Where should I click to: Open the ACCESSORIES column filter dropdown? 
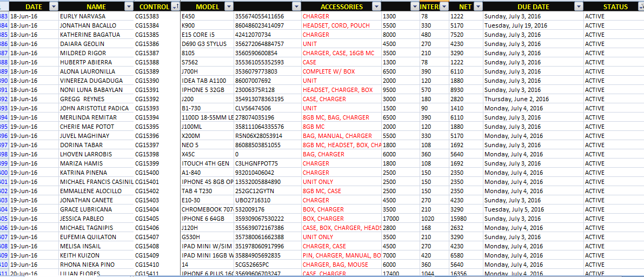[376, 6]
